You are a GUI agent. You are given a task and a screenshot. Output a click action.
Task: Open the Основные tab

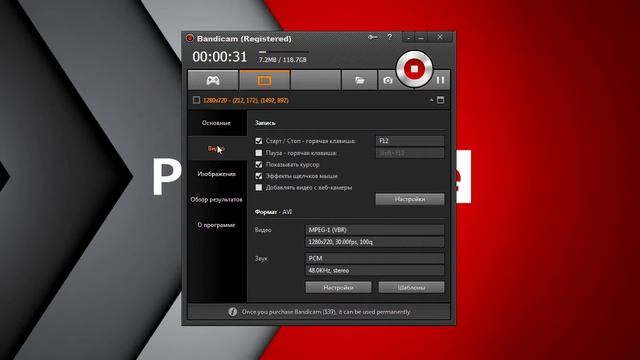(x=217, y=123)
